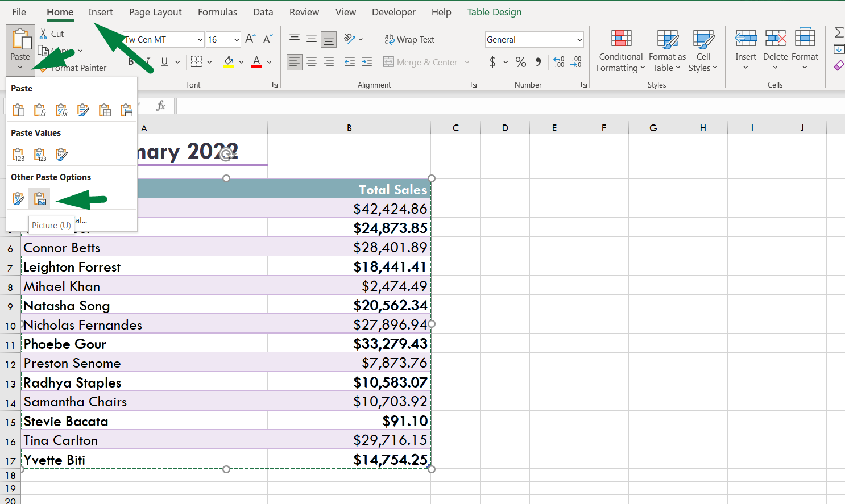Choose Paste Values (123) option
Screen dimensions: 845x504
click(19, 154)
